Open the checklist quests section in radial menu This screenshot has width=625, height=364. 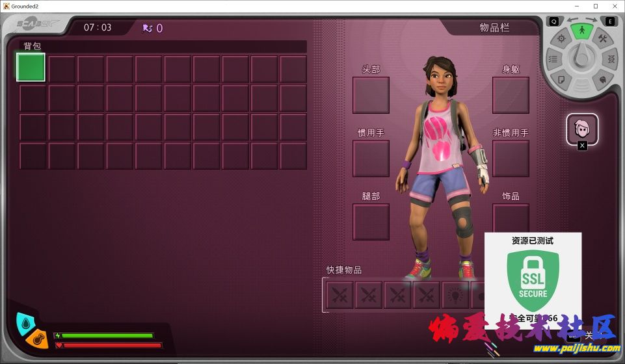pos(553,59)
